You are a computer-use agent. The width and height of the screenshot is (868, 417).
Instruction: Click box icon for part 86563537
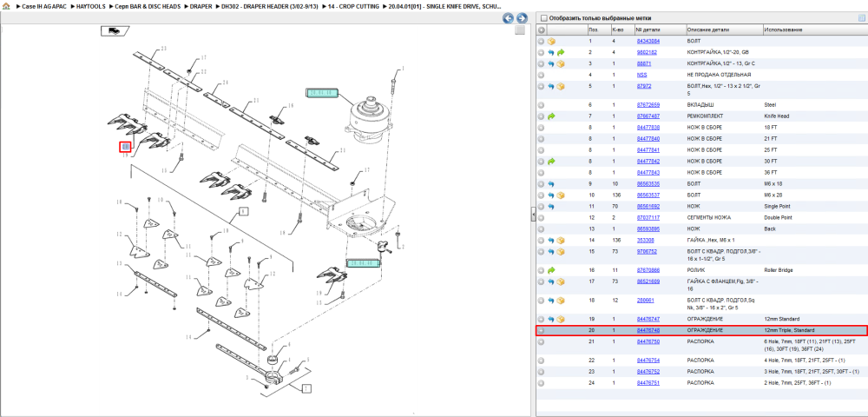tap(561, 195)
